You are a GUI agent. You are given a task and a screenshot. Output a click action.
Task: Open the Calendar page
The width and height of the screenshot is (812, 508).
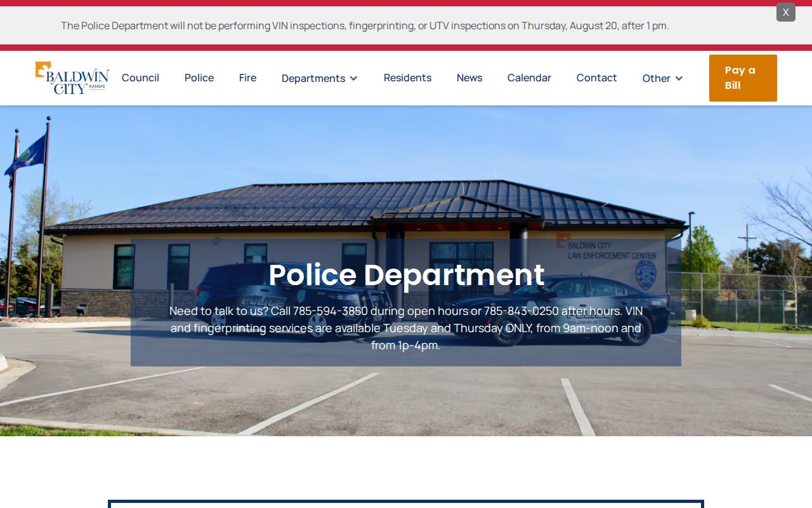click(529, 77)
